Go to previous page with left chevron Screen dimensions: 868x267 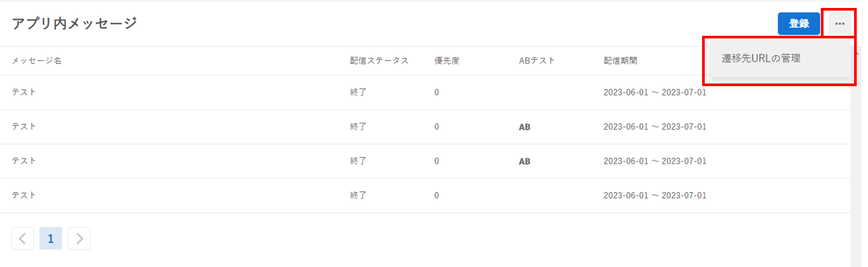22,239
